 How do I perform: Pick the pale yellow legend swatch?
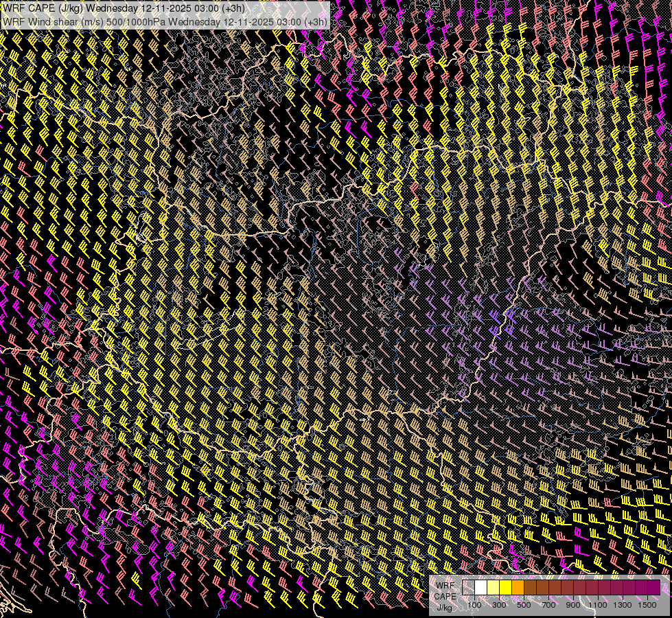(x=494, y=588)
